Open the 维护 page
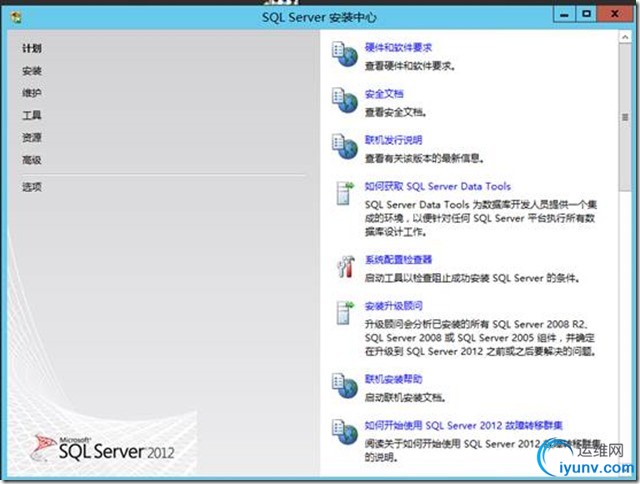 [x=32, y=93]
